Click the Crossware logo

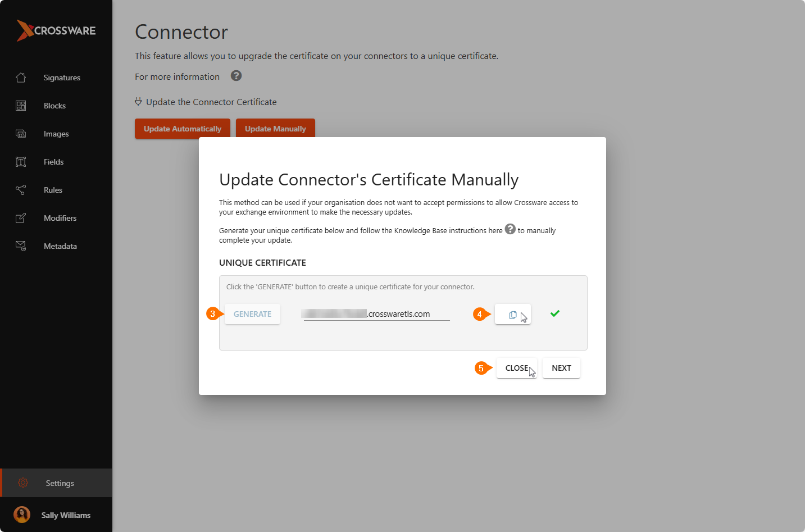point(56,30)
